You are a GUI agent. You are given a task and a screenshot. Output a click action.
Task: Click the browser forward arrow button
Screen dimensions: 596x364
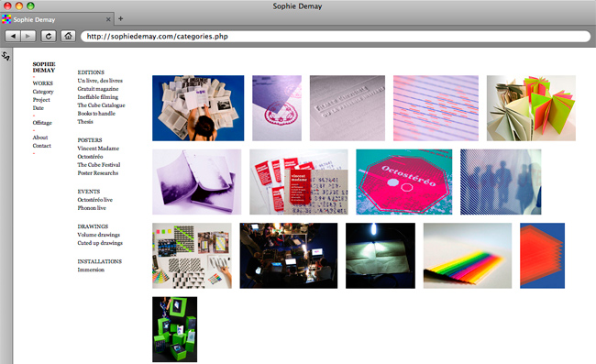click(28, 36)
